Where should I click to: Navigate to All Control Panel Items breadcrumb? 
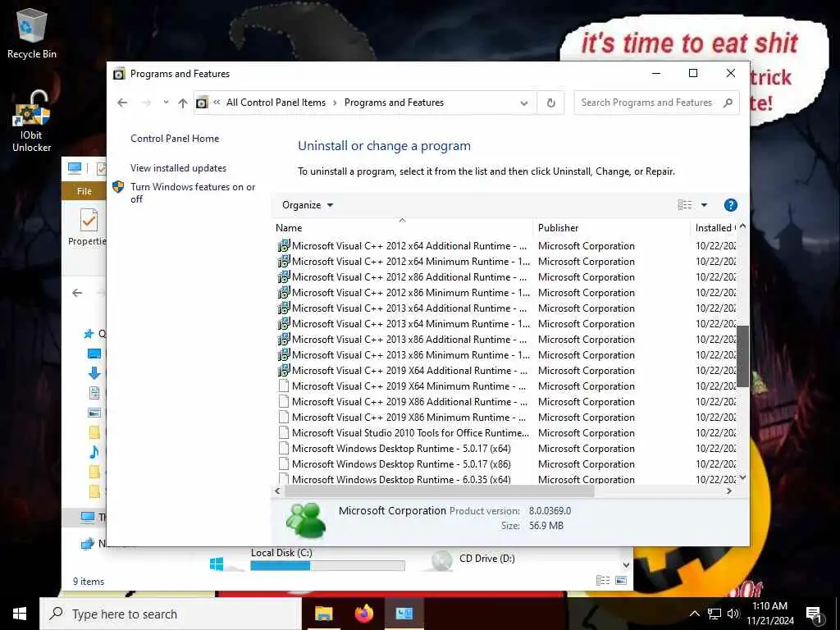point(276,103)
